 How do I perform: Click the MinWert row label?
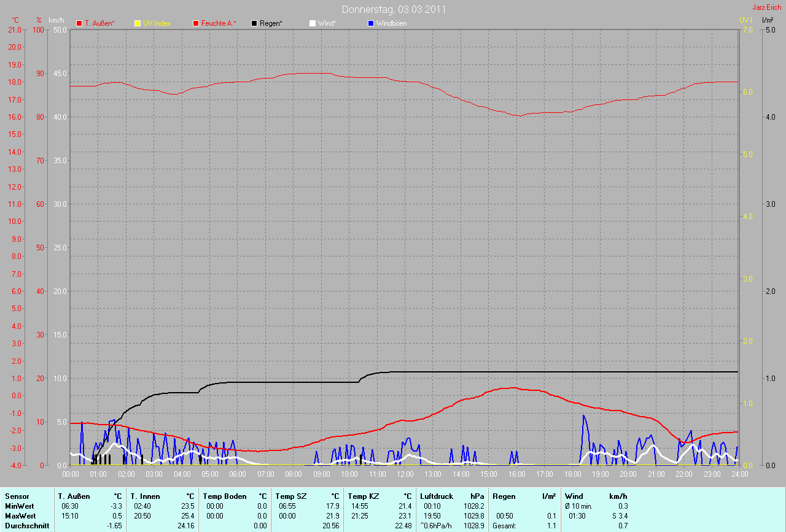(x=19, y=506)
